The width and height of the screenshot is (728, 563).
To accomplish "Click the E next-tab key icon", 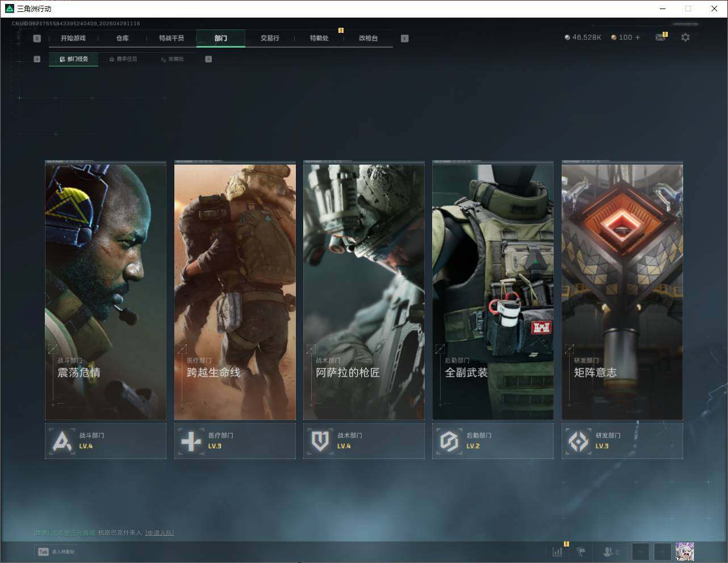I will 404,38.
